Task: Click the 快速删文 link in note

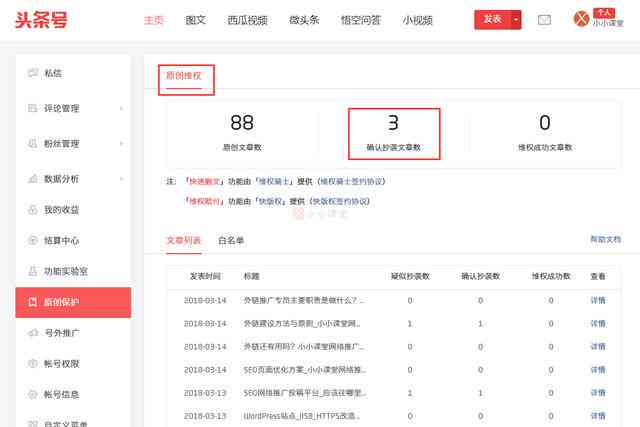Action: (204, 181)
